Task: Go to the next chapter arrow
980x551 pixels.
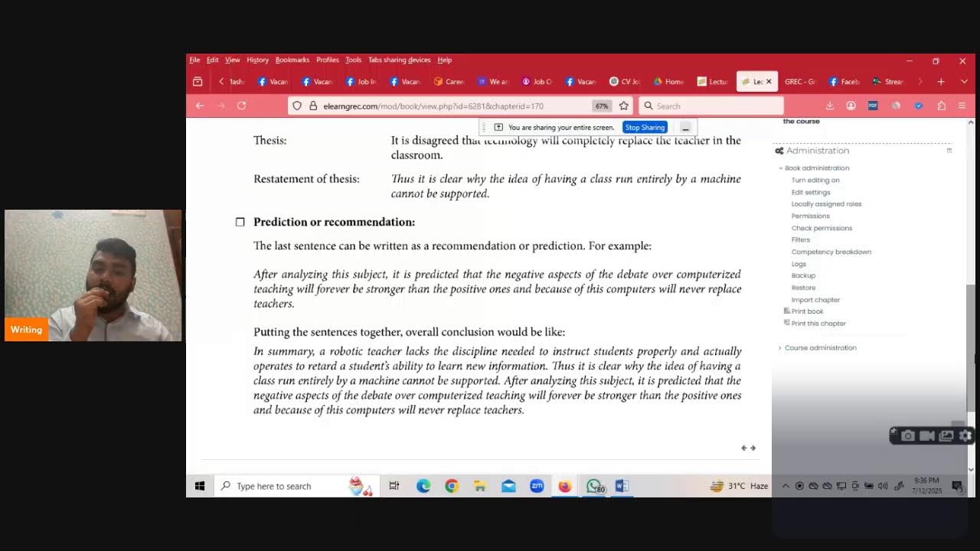Action: 753,448
